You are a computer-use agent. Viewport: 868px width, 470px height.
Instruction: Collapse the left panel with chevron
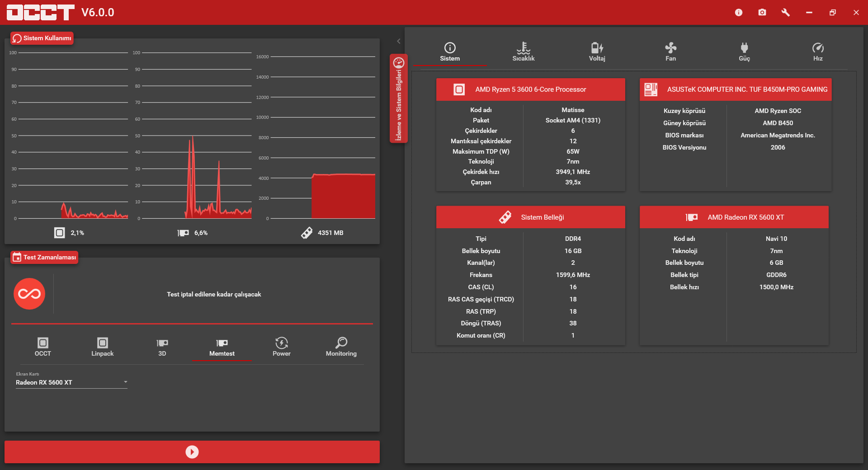[399, 41]
